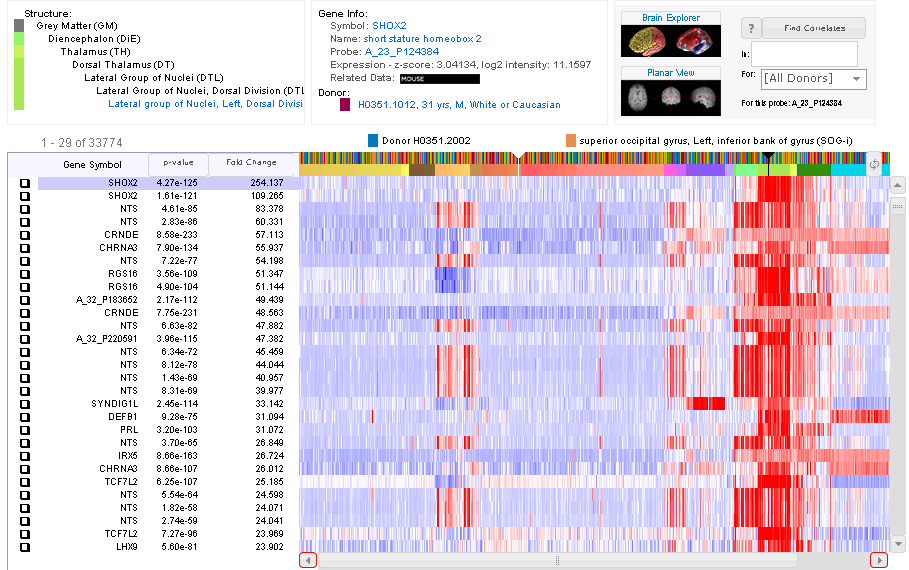The height and width of the screenshot is (570, 909).
Task: Click the vertical scrollbar up arrow
Action: pos(897,186)
